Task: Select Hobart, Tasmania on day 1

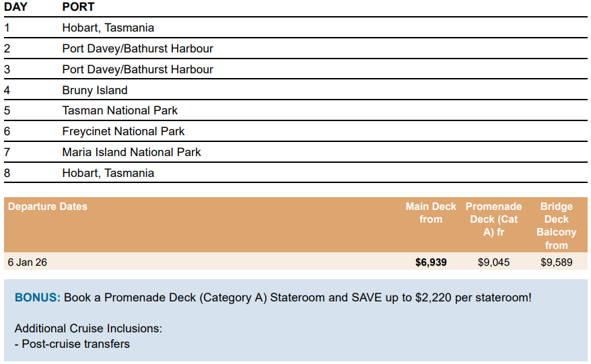Action: [108, 28]
